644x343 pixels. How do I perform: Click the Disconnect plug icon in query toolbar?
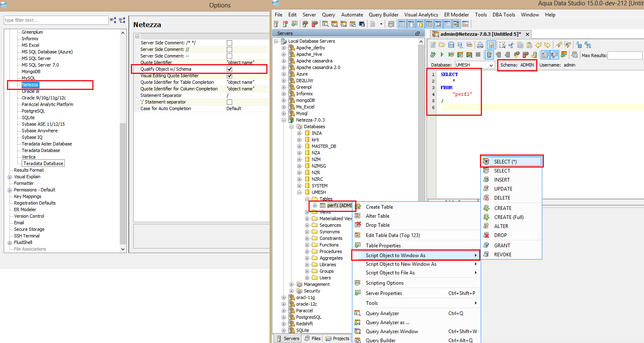525,55
